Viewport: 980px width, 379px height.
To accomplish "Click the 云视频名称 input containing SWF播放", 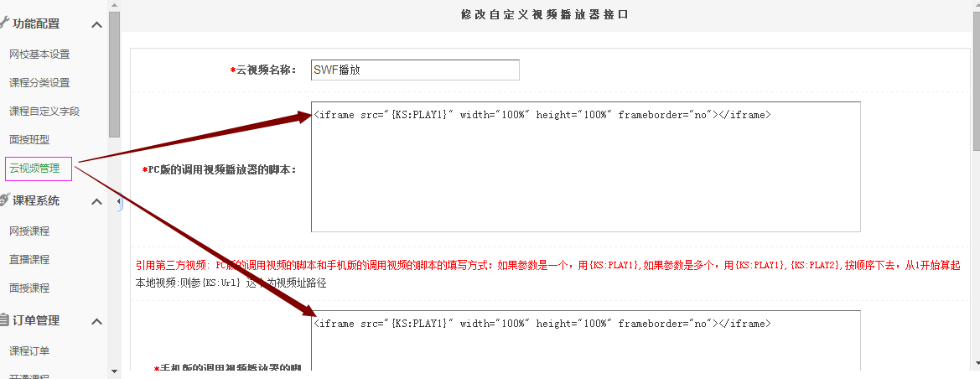I will pos(414,70).
